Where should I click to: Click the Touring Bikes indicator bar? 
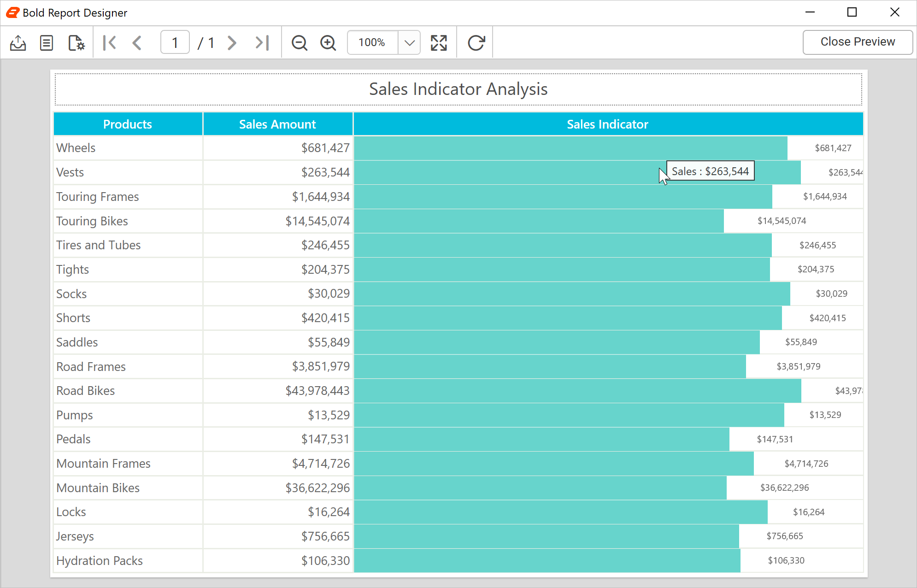[x=539, y=221]
